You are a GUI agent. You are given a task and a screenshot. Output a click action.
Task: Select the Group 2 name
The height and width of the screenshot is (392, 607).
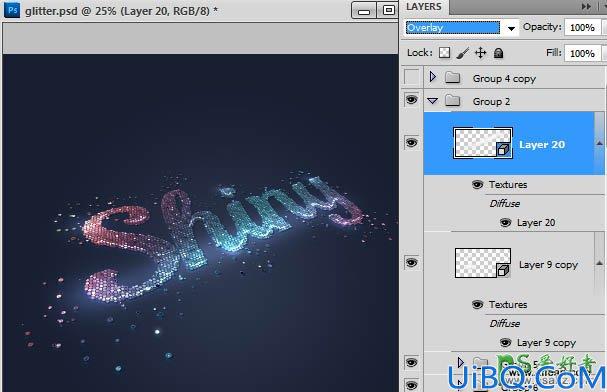pyautogui.click(x=491, y=102)
